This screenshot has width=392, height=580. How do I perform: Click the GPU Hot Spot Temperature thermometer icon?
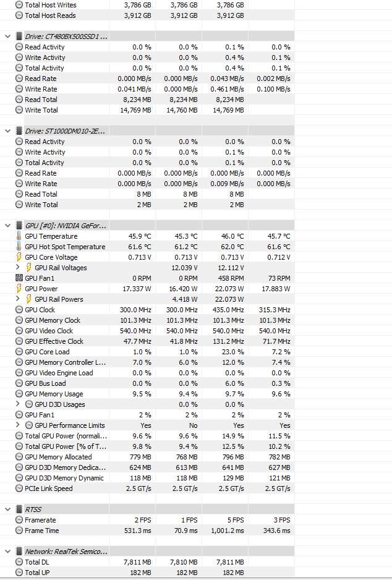(x=19, y=247)
